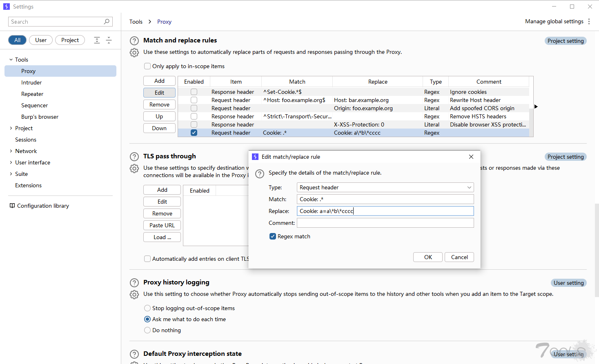Click the Tools breadcrumb link
Viewport: 599px width, 364px height.
click(x=136, y=22)
